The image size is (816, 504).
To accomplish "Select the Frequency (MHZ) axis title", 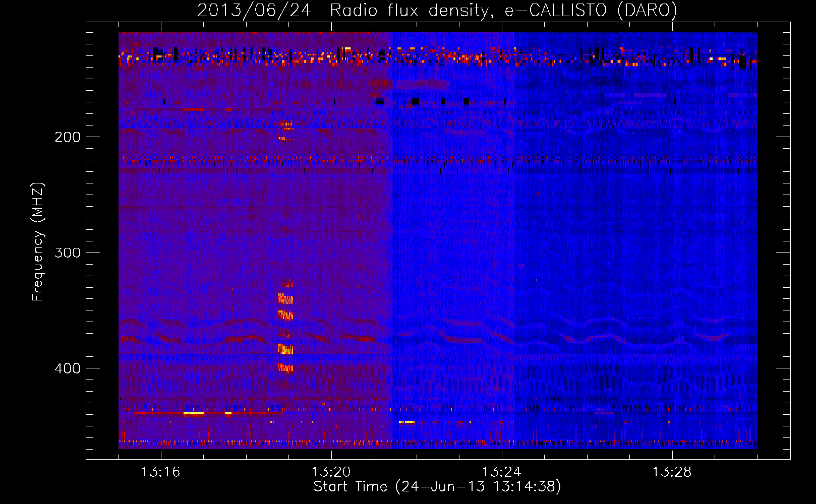I will [x=38, y=242].
